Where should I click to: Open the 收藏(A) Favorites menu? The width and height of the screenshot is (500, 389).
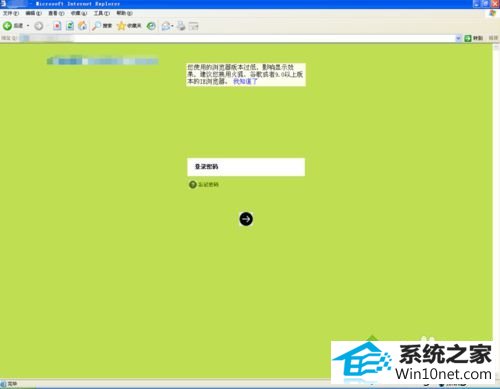tap(79, 13)
